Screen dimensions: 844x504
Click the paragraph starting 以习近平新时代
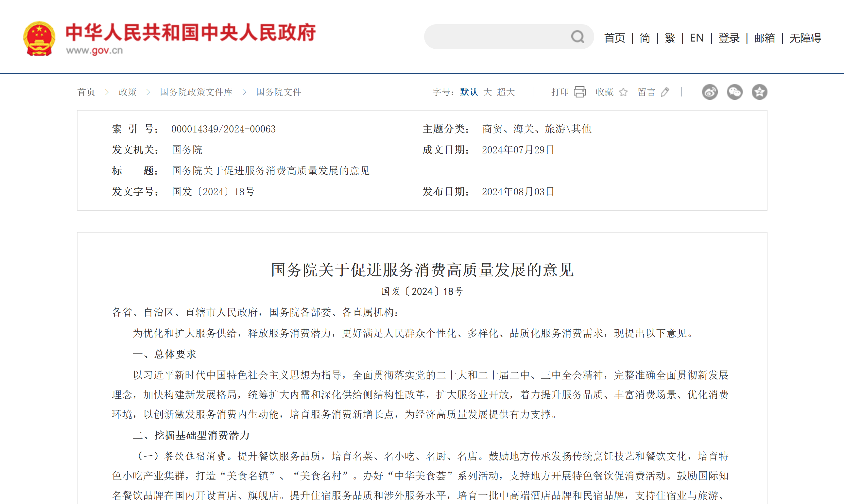click(420, 395)
